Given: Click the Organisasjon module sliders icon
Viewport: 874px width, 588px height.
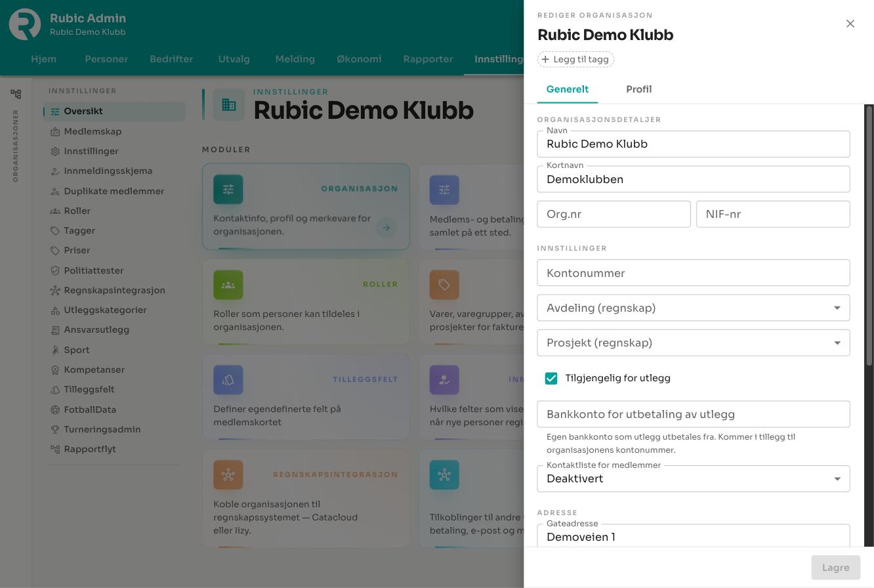Looking at the screenshot, I should [228, 190].
